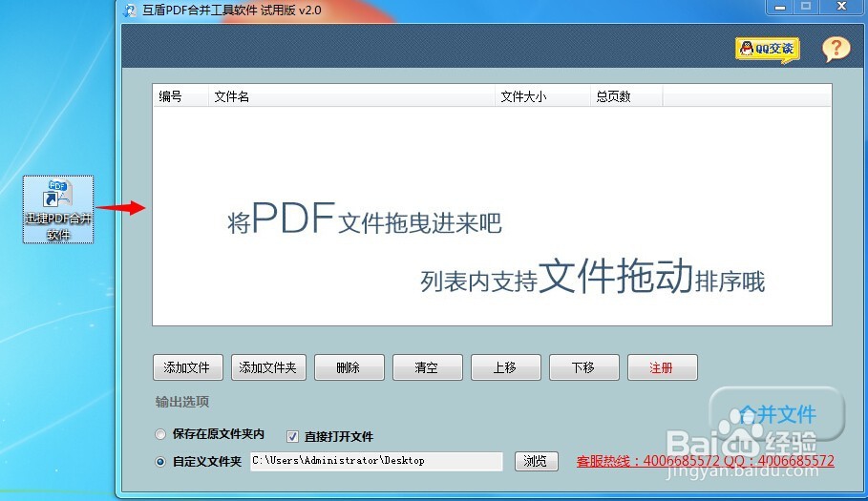868x501 pixels.
Task: Sort by the 编号 column header
Action: click(x=180, y=96)
